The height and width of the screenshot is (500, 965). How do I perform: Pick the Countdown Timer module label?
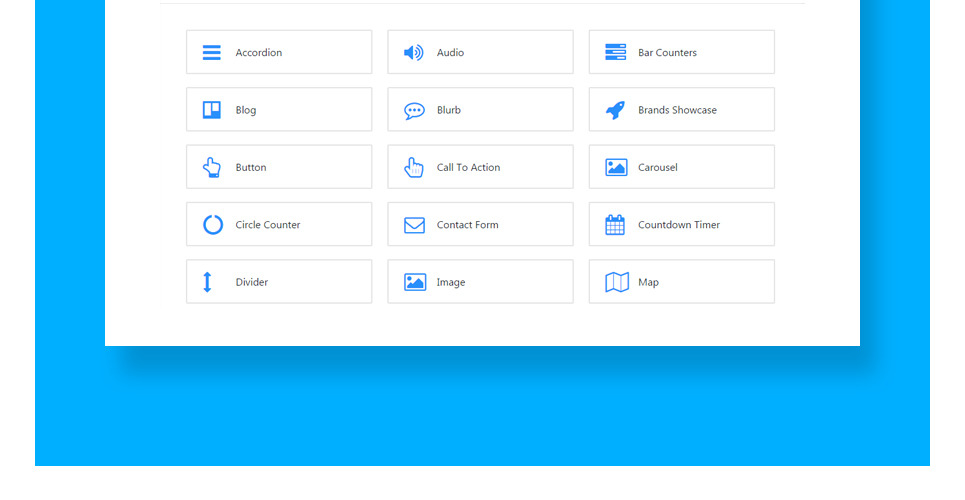[678, 225]
